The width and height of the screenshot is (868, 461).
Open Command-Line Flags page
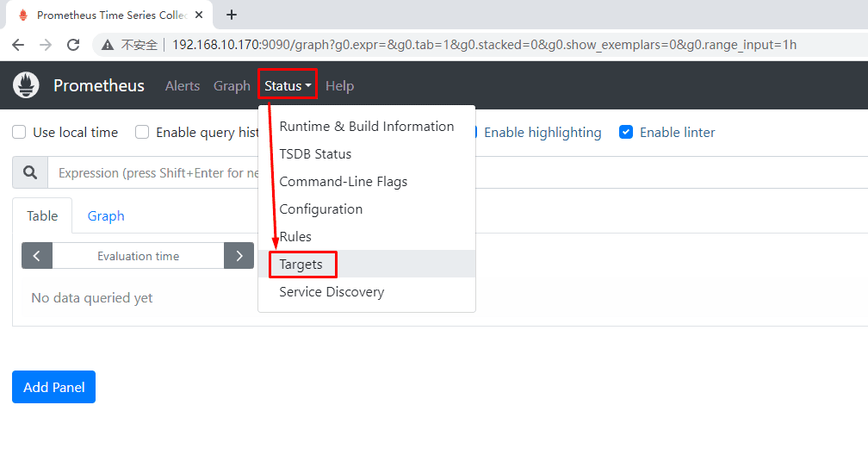367,182
